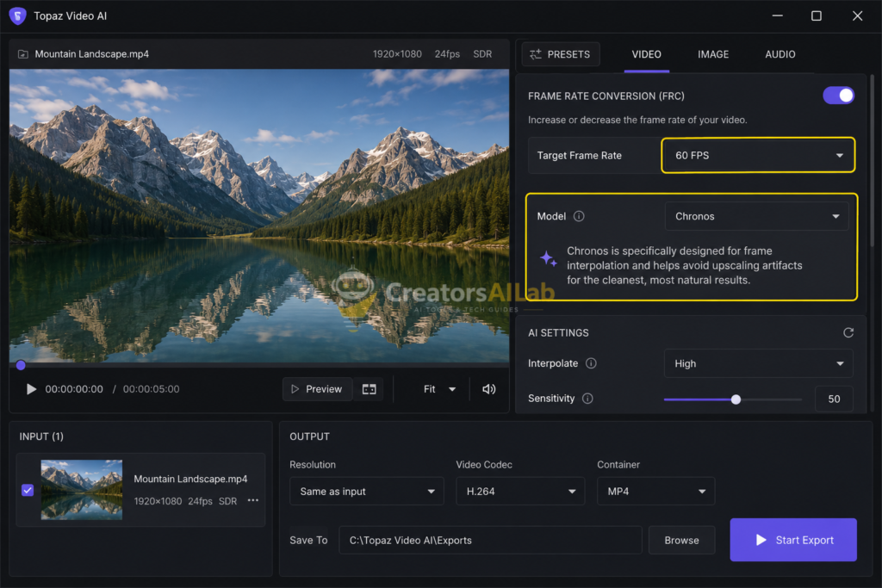Image resolution: width=882 pixels, height=588 pixels.
Task: Play the video preview
Action: pos(32,389)
